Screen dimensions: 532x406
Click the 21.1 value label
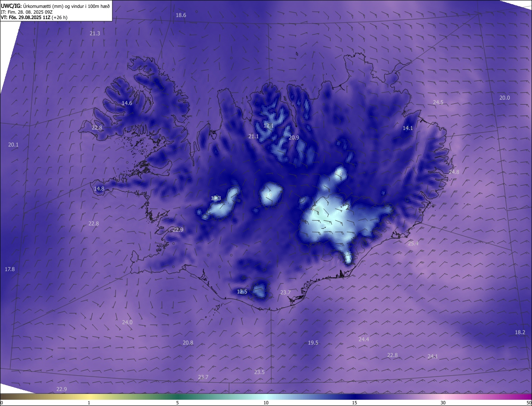[x=254, y=136]
